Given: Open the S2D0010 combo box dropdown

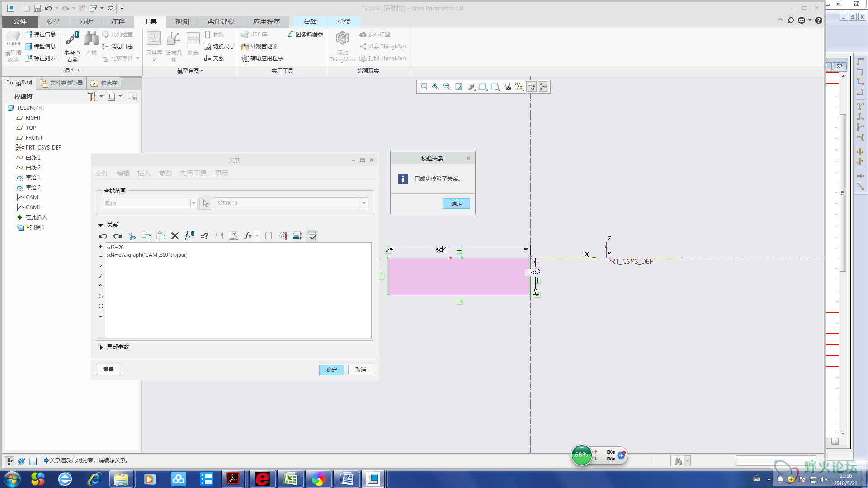Looking at the screenshot, I should coord(364,203).
